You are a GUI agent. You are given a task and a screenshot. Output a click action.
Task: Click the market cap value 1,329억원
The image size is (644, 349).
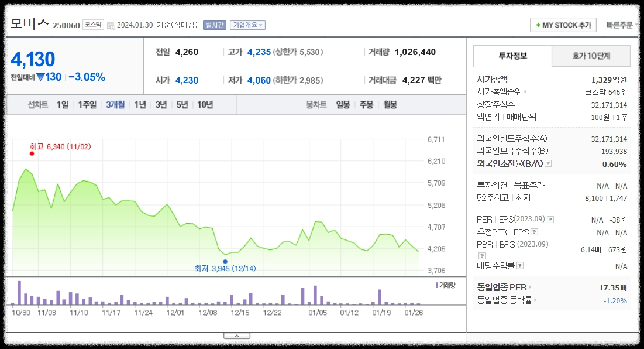(x=609, y=80)
